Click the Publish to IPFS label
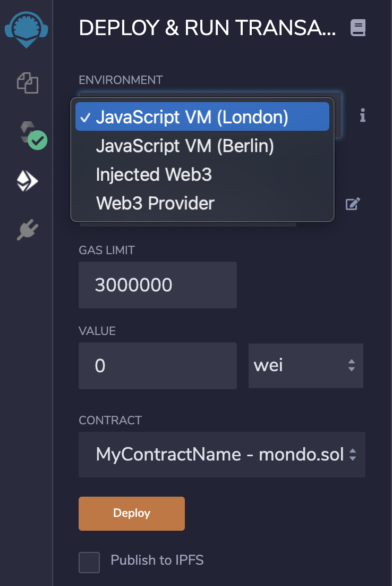 (x=157, y=560)
